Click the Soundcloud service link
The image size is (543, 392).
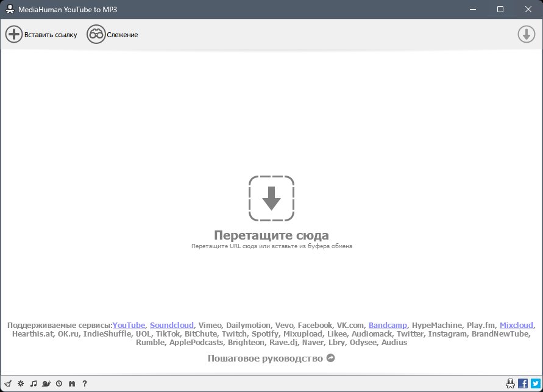172,325
